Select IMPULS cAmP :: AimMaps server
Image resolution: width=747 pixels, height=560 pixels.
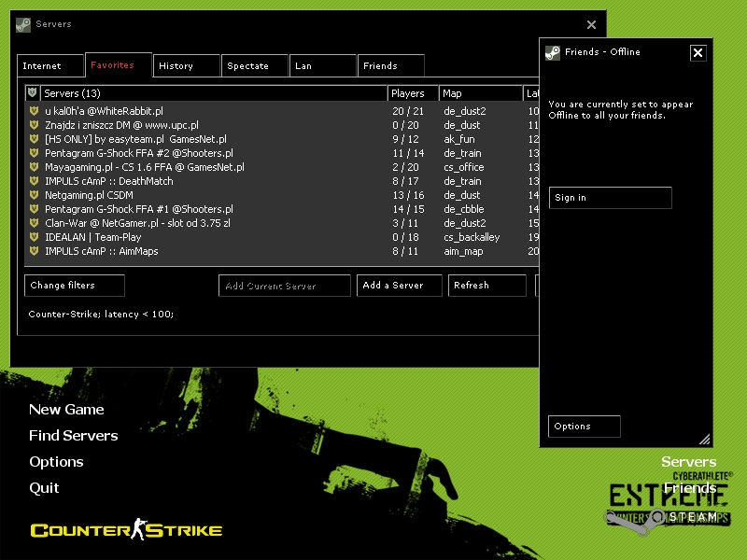282,251
